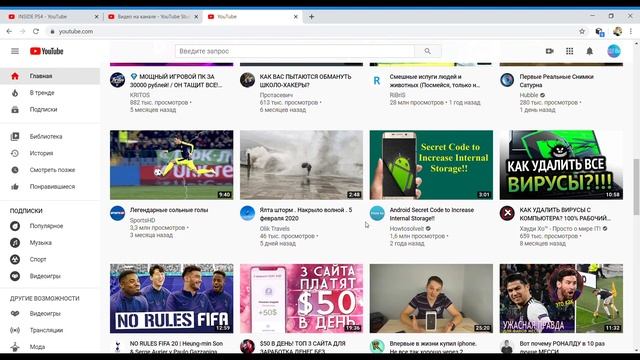Open Olik Travels channel avatar
Screen dimensions: 640x360
point(247,213)
